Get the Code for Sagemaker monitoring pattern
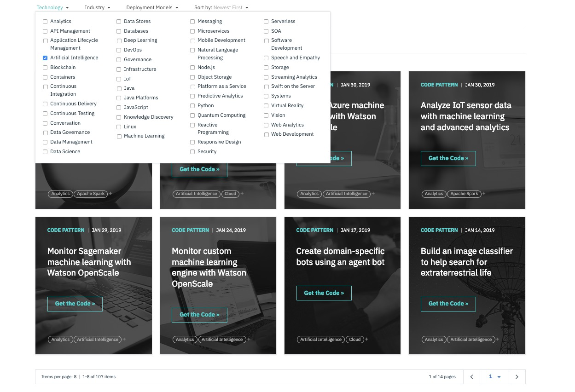575x392 pixels. click(75, 304)
